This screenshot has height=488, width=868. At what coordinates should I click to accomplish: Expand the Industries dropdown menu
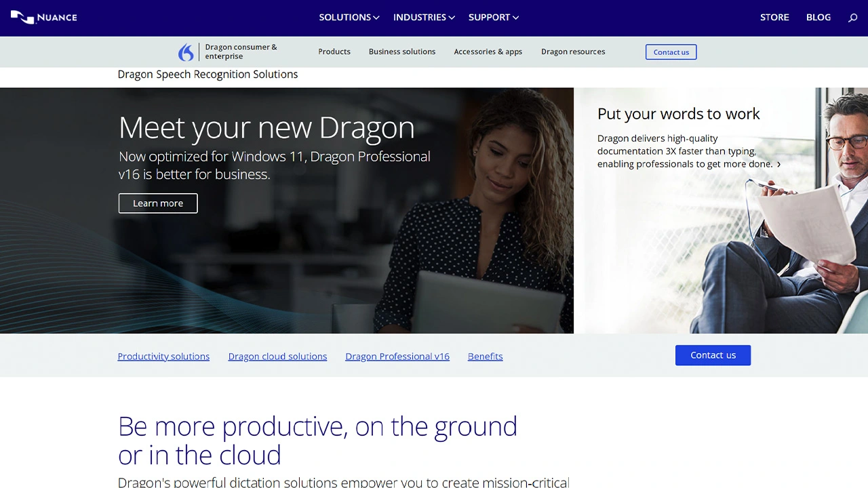click(x=424, y=17)
